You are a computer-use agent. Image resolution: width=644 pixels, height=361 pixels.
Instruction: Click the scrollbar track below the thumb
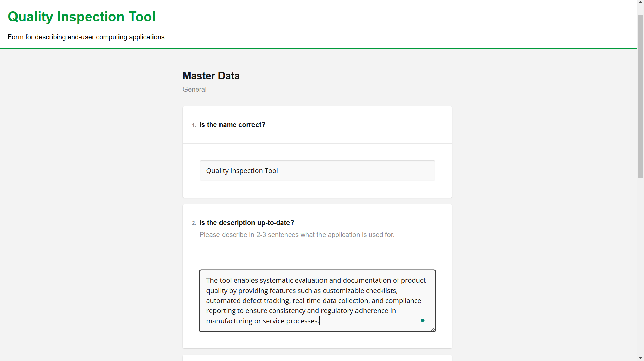tap(640, 266)
